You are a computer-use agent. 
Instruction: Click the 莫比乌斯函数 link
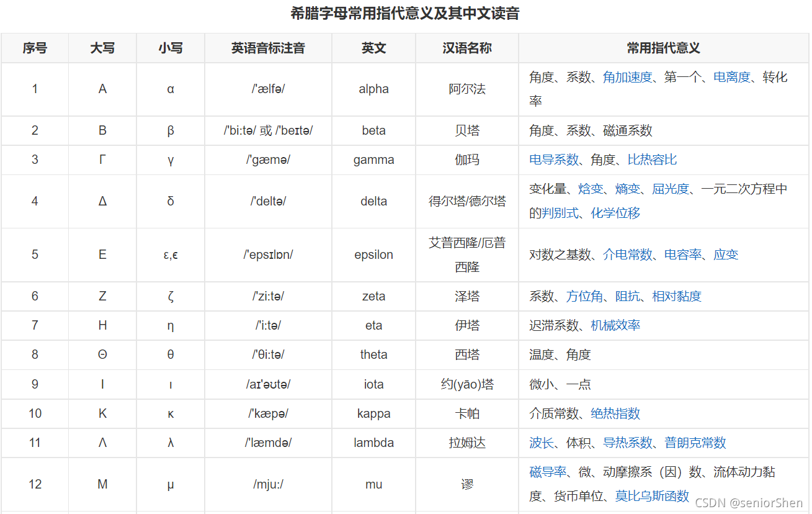point(652,496)
